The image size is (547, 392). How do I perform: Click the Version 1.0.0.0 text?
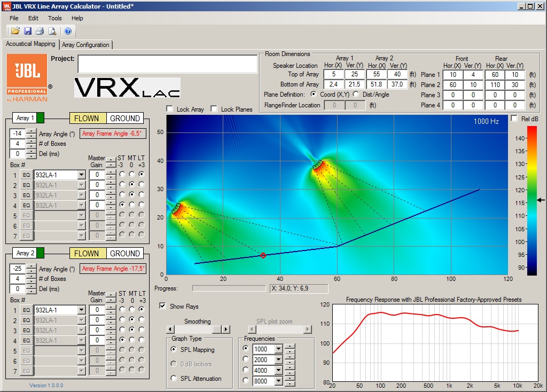pyautogui.click(x=46, y=386)
